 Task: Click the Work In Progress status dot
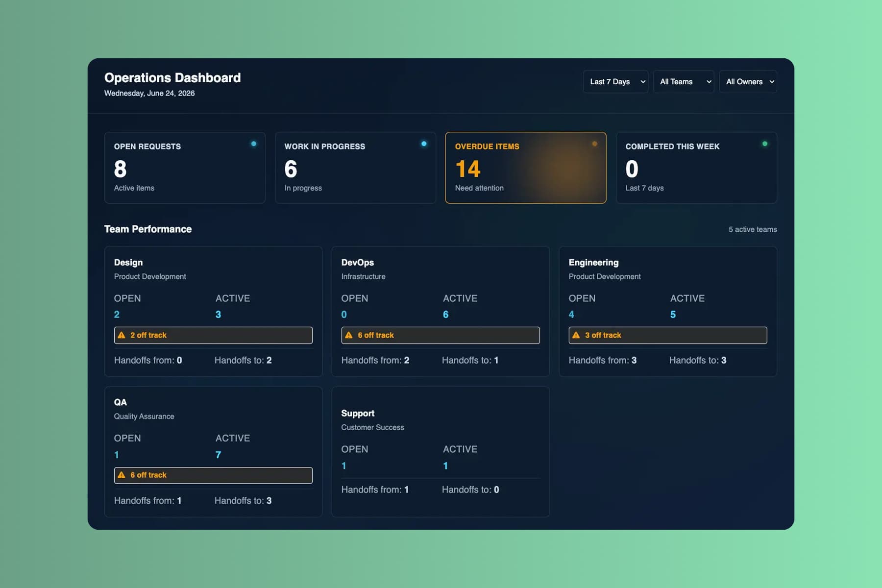pos(424,144)
